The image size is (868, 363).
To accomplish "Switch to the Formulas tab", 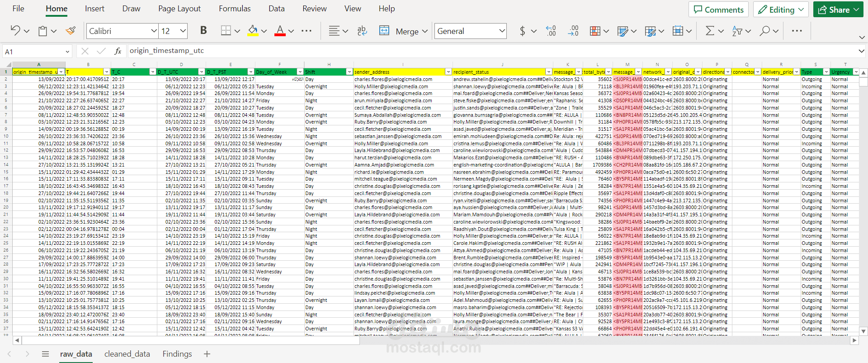I will [235, 9].
